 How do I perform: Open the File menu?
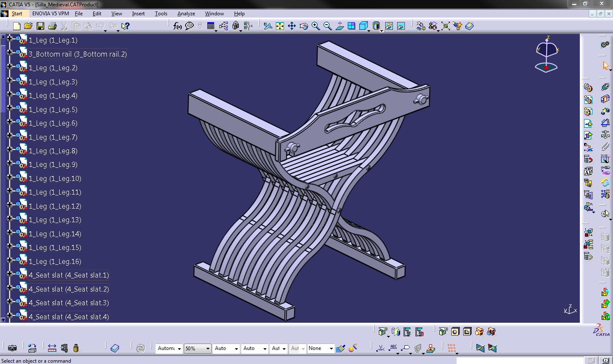tap(79, 14)
